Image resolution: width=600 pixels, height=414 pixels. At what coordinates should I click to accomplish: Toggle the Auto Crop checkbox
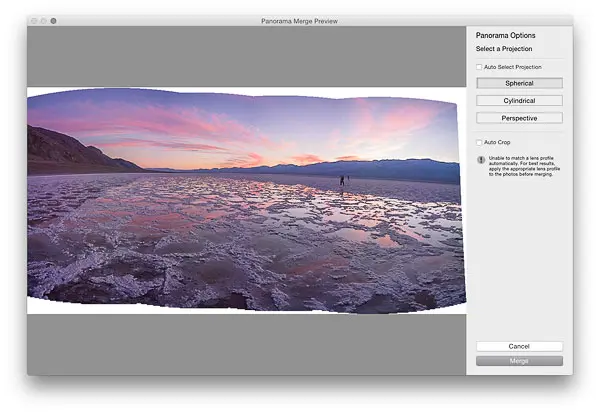pos(479,142)
